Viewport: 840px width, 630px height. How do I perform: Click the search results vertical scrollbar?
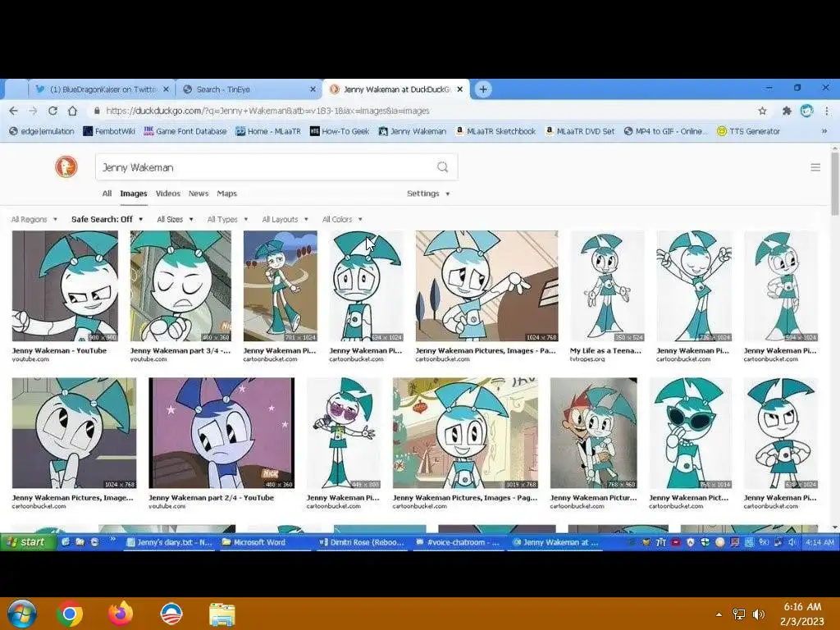834,183
